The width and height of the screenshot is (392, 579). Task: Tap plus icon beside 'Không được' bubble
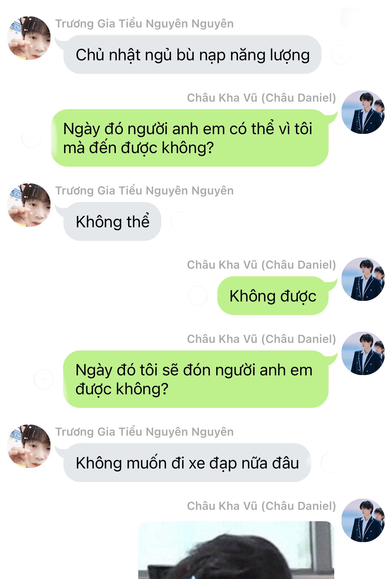click(x=198, y=296)
